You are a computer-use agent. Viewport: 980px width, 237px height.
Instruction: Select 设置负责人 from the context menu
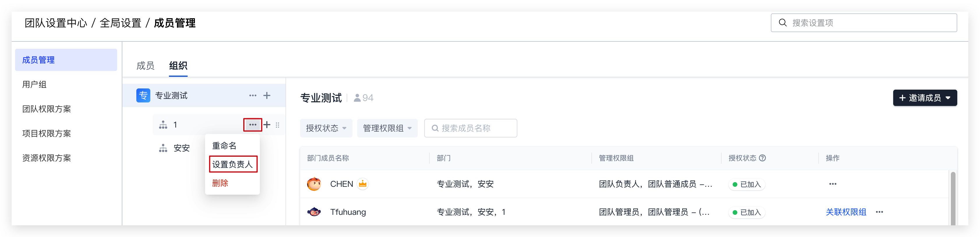pyautogui.click(x=232, y=165)
